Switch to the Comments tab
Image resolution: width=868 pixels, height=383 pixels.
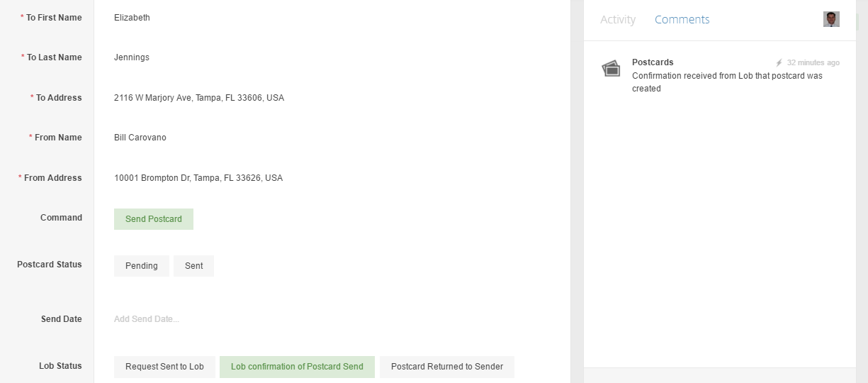point(682,20)
